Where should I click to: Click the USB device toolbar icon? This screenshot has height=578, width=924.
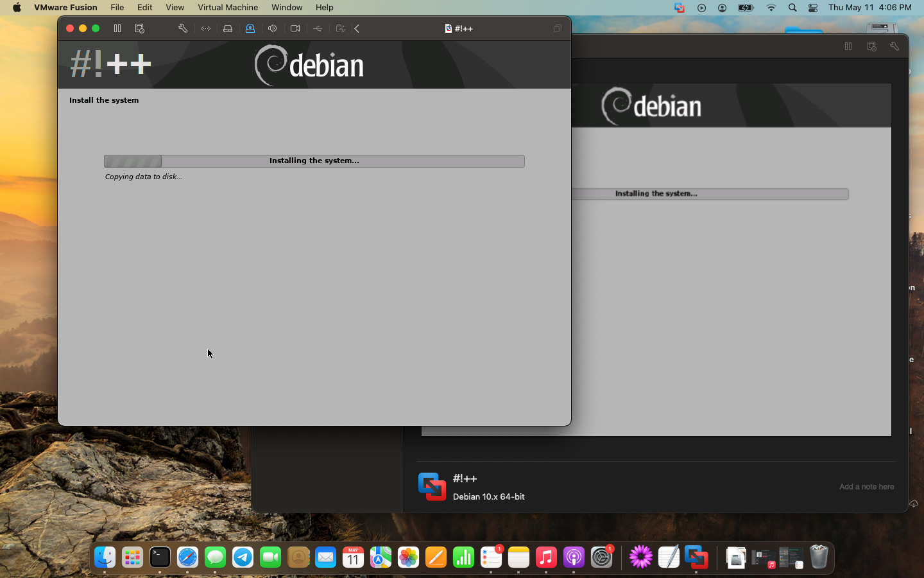[x=318, y=28]
